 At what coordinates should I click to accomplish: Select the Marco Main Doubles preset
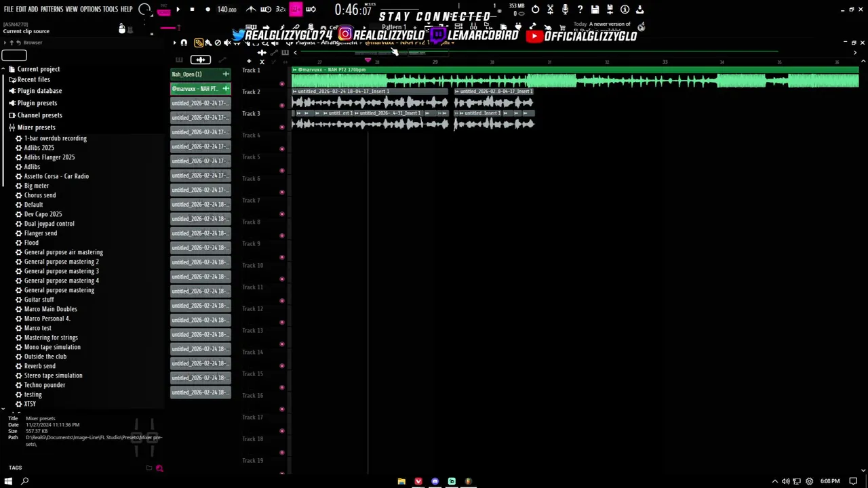pos(50,309)
